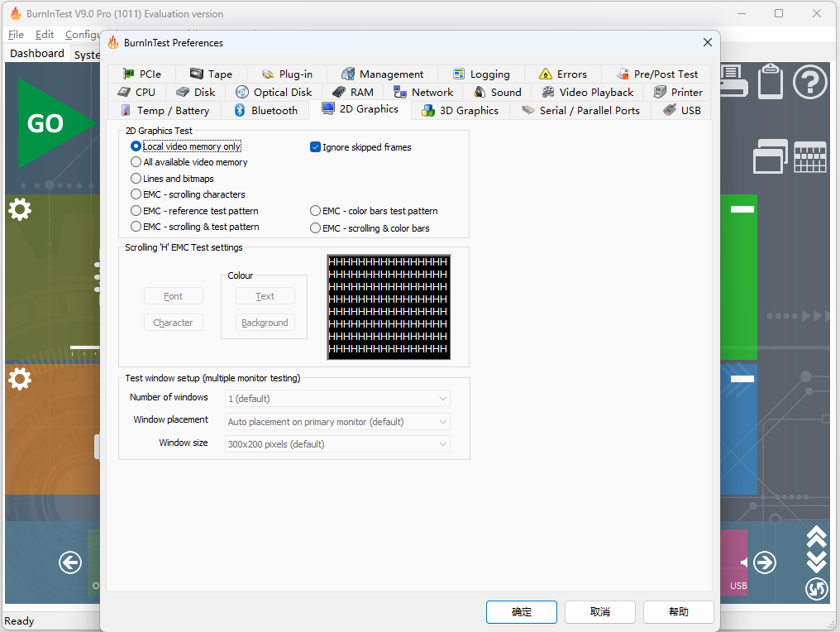Click the white toggle on green panel
This screenshot has height=632, width=840.
742,209
